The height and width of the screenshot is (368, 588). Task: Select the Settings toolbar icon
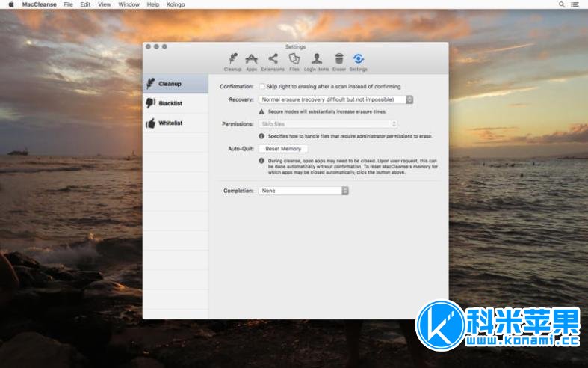[358, 62]
